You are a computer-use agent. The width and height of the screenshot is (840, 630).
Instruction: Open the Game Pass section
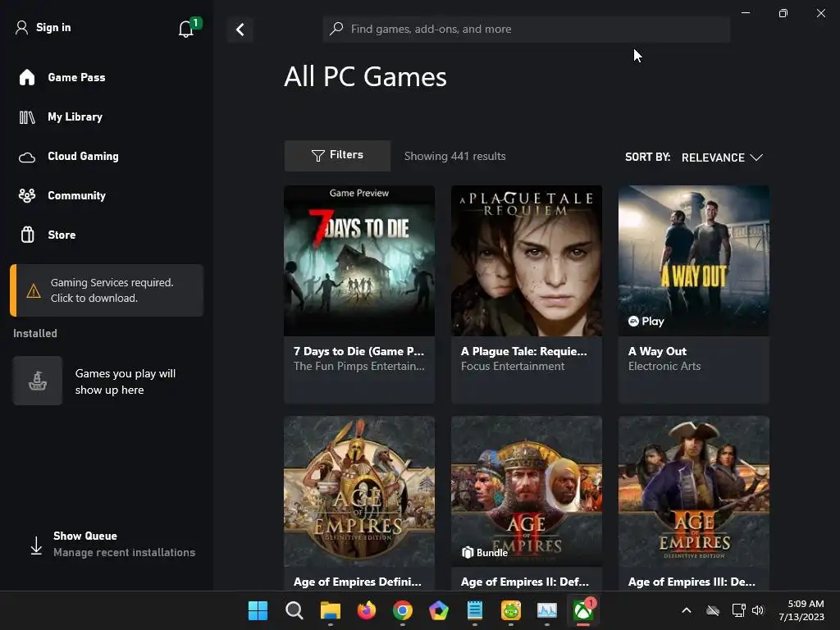[76, 77]
